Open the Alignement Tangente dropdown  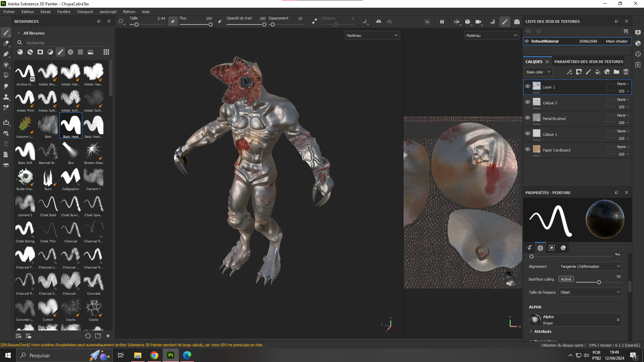click(590, 266)
